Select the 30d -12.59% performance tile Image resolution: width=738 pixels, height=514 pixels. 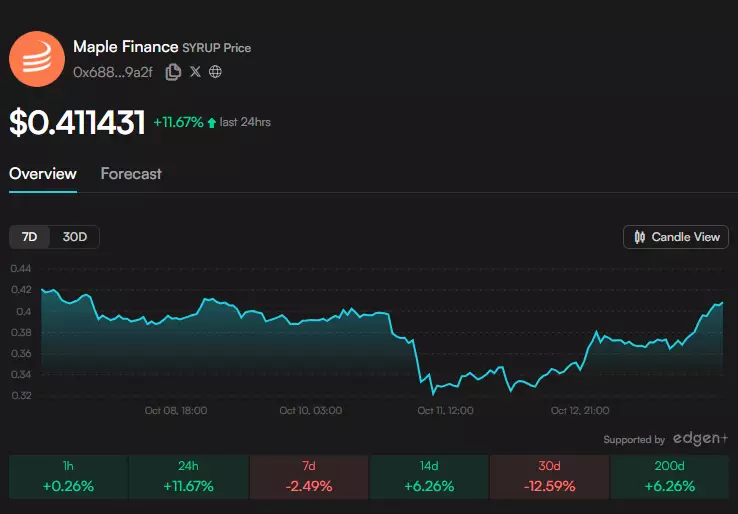(549, 477)
